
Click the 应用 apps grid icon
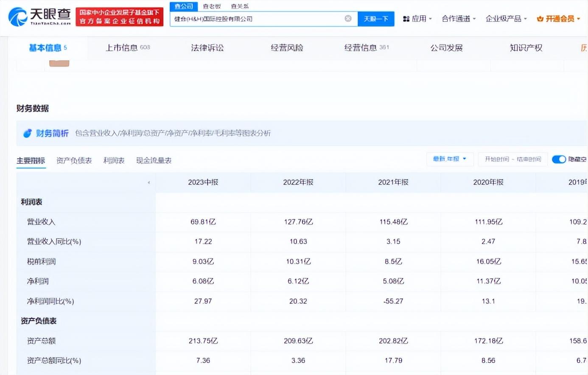pos(406,19)
